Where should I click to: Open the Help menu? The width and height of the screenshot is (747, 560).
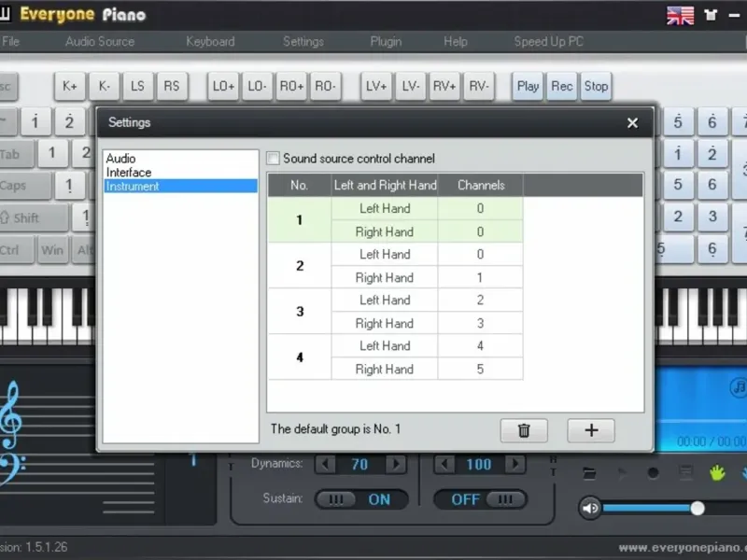pos(456,41)
